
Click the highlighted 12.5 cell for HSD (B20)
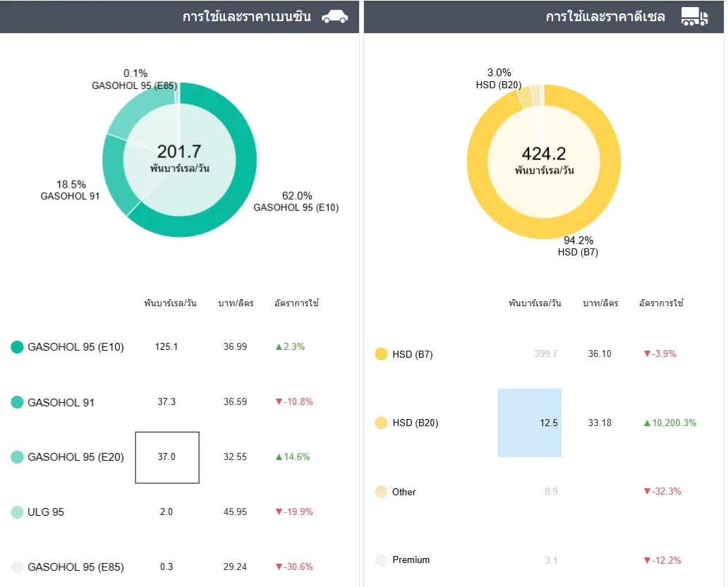coord(530,423)
